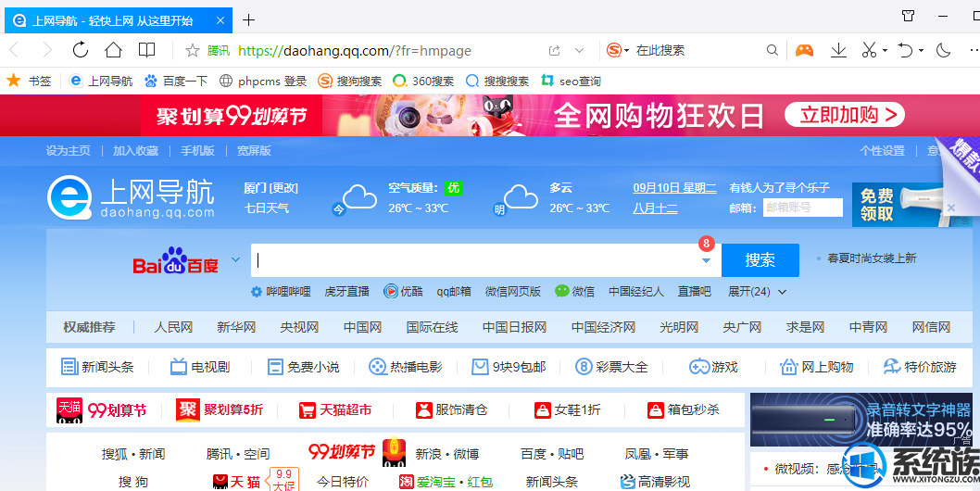Click today's cloud weather icon
980x491 pixels.
(359, 196)
